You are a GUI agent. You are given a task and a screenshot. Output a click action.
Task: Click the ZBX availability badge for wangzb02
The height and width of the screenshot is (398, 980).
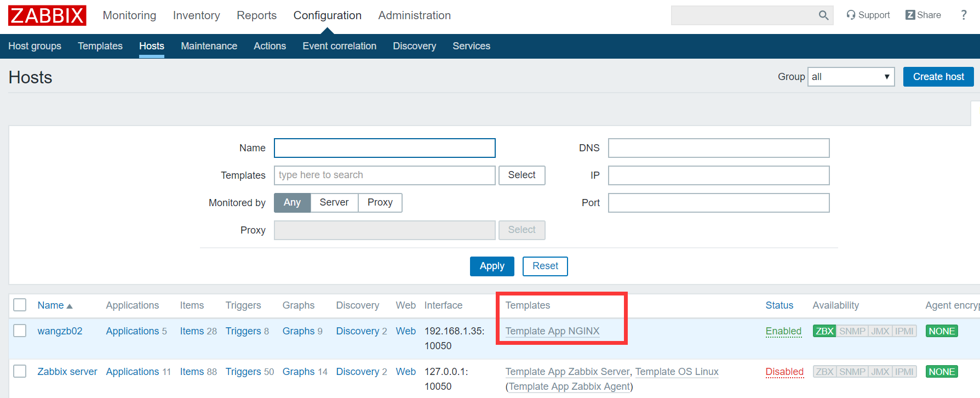click(x=824, y=331)
